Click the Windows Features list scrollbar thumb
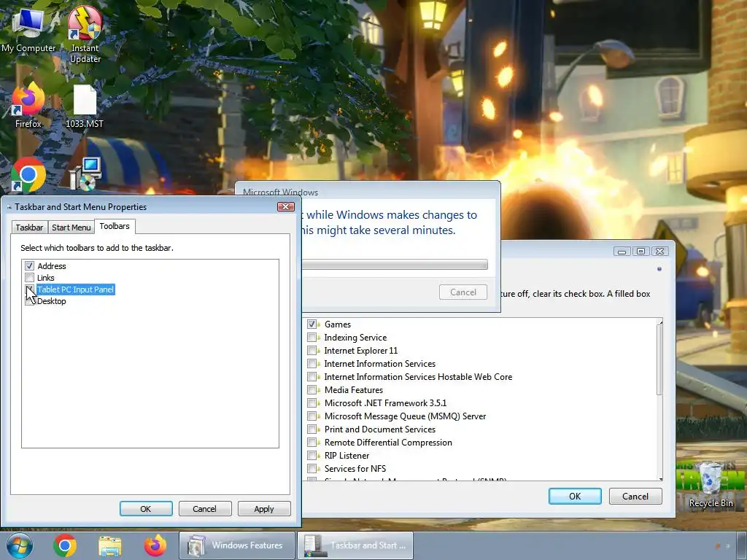The width and height of the screenshot is (747, 560). tap(659, 359)
